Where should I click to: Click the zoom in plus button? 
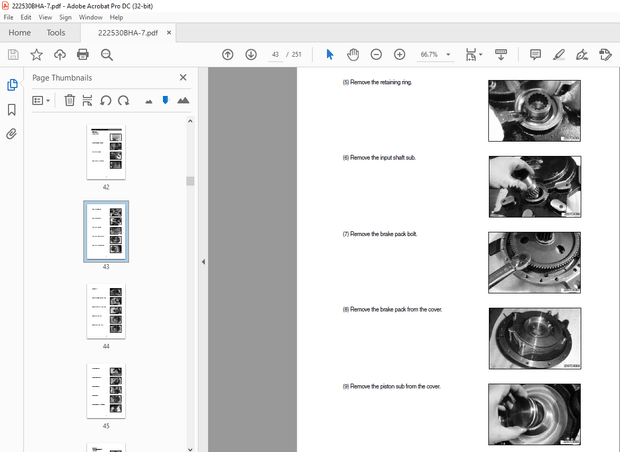click(399, 54)
